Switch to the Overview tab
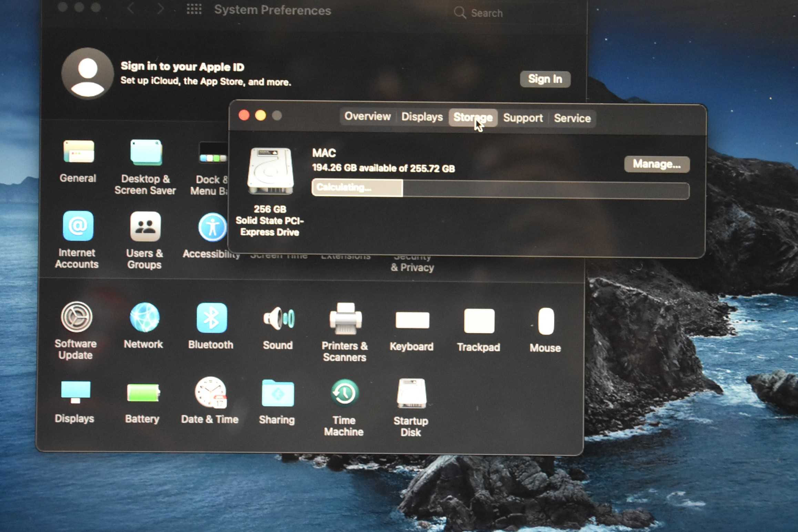The image size is (798, 532). click(367, 116)
